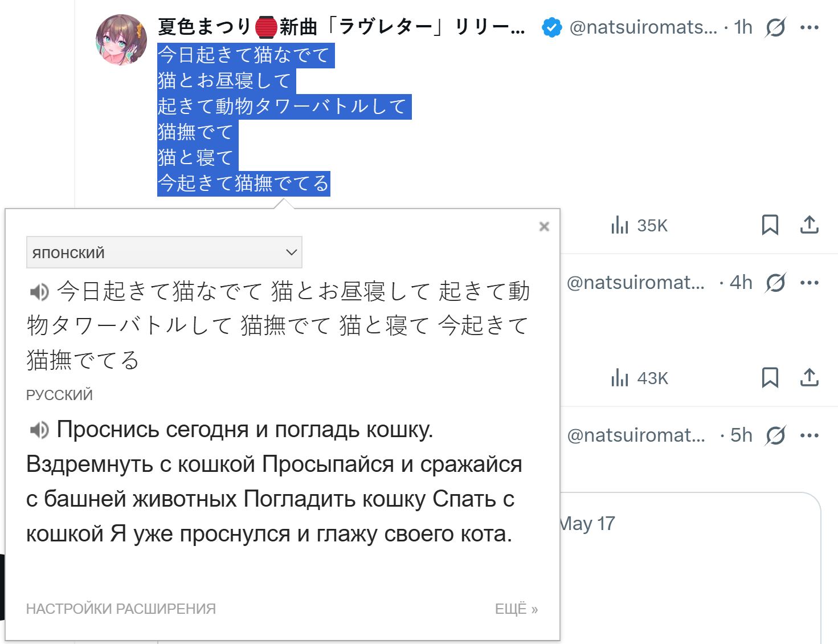Bookmark the post with 35K views
This screenshot has height=644, width=838.
click(x=770, y=225)
